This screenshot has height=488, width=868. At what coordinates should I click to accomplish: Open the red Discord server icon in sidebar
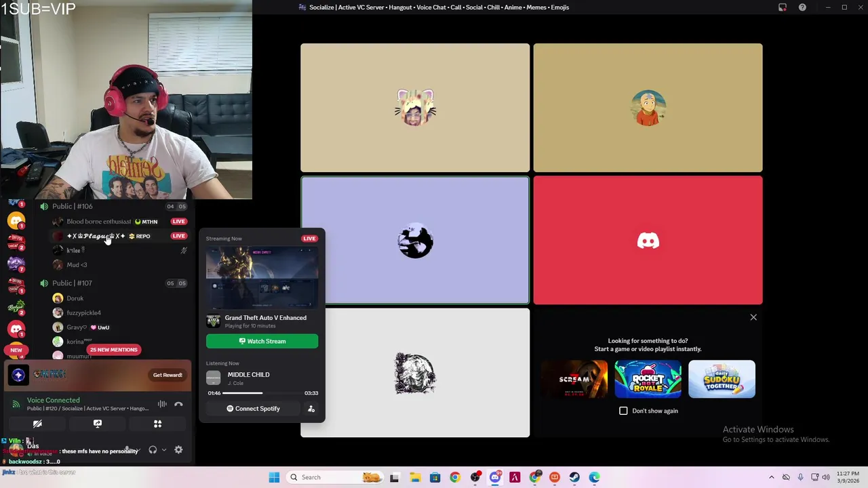point(16,329)
